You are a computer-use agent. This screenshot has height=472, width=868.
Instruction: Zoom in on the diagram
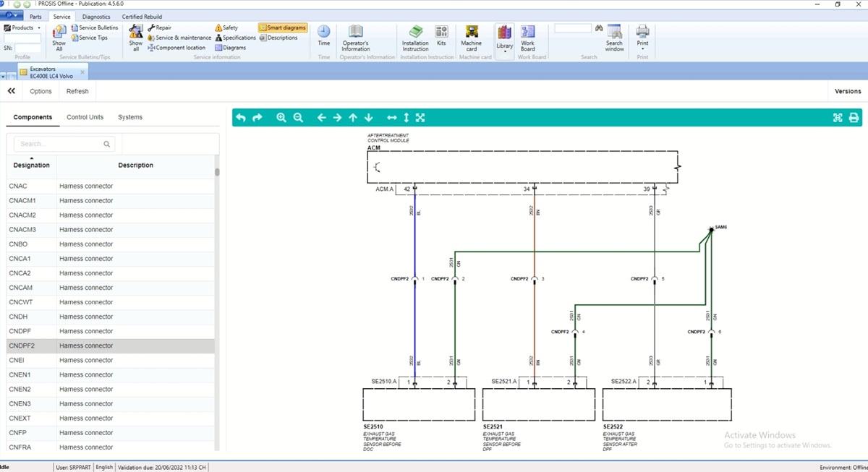281,117
